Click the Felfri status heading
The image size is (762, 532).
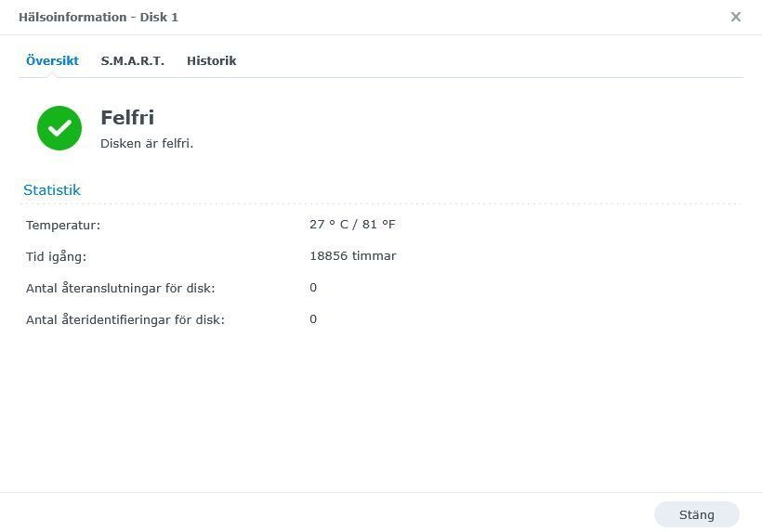pyautogui.click(x=127, y=118)
